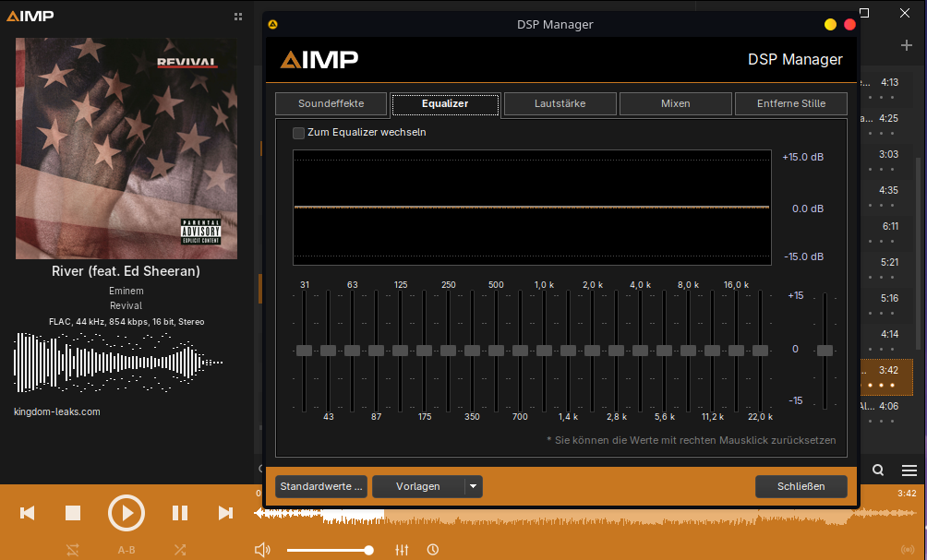Close the main AIMP window
The height and width of the screenshot is (560, 927).
click(905, 12)
